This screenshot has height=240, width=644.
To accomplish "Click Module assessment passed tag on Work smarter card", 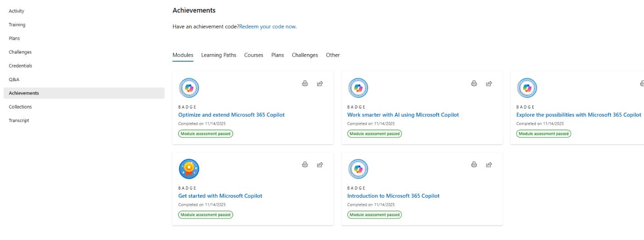I will [x=375, y=134].
